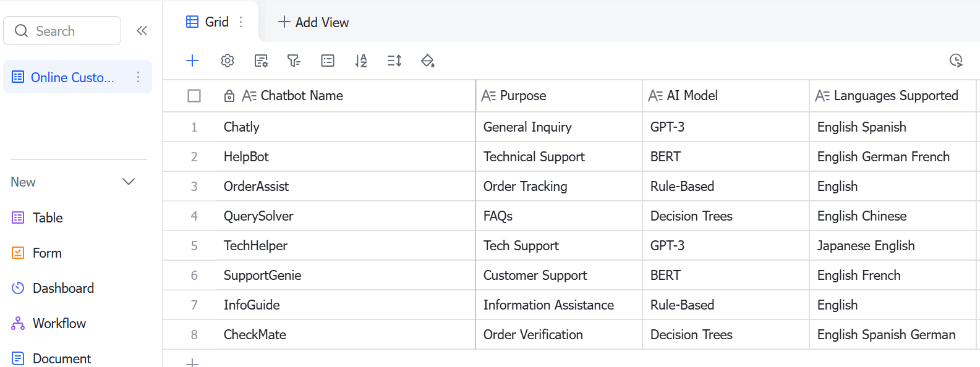
Task: Open grid settings gear icon
Action: pyautogui.click(x=228, y=61)
